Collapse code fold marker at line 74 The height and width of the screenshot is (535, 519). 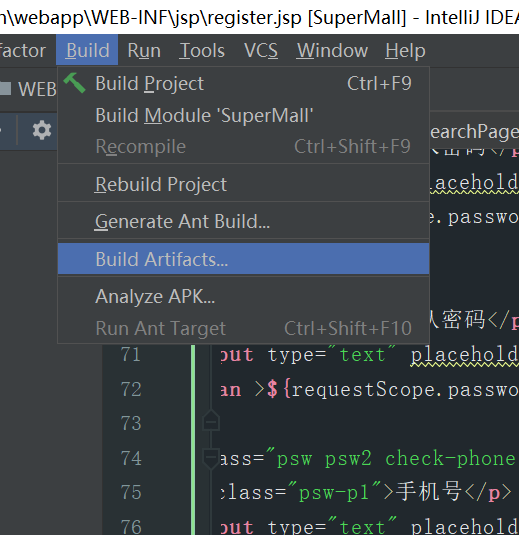(x=211, y=458)
